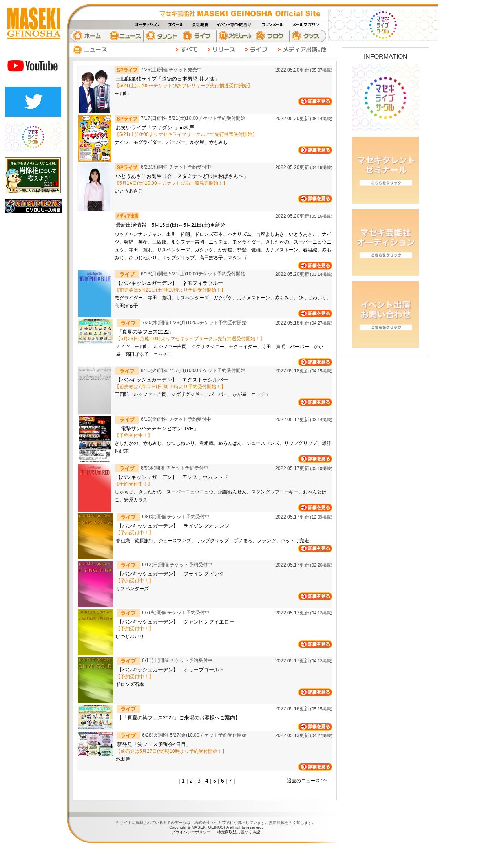Image resolution: width=504 pixels, height=851 pixels.
Task: Open 特定商取法に基づく表記 footer link
Action: point(239,832)
